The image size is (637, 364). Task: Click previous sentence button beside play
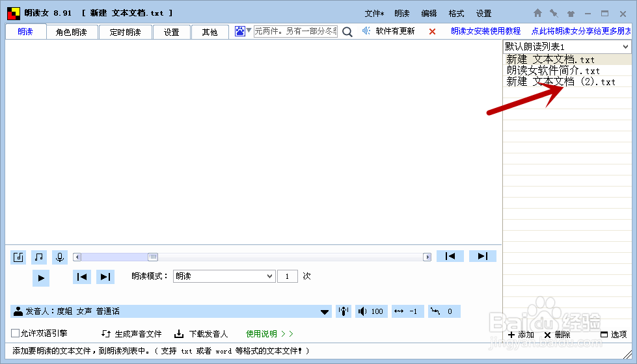(81, 277)
